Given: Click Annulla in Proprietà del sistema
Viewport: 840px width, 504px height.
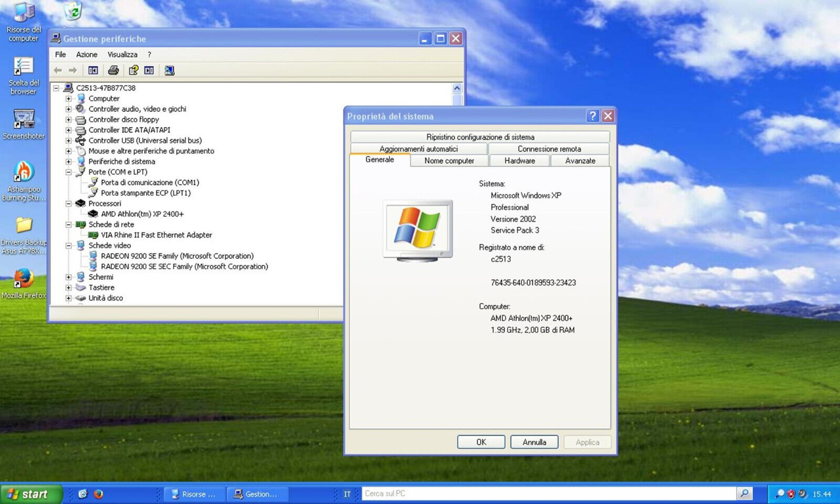Looking at the screenshot, I should [x=534, y=442].
